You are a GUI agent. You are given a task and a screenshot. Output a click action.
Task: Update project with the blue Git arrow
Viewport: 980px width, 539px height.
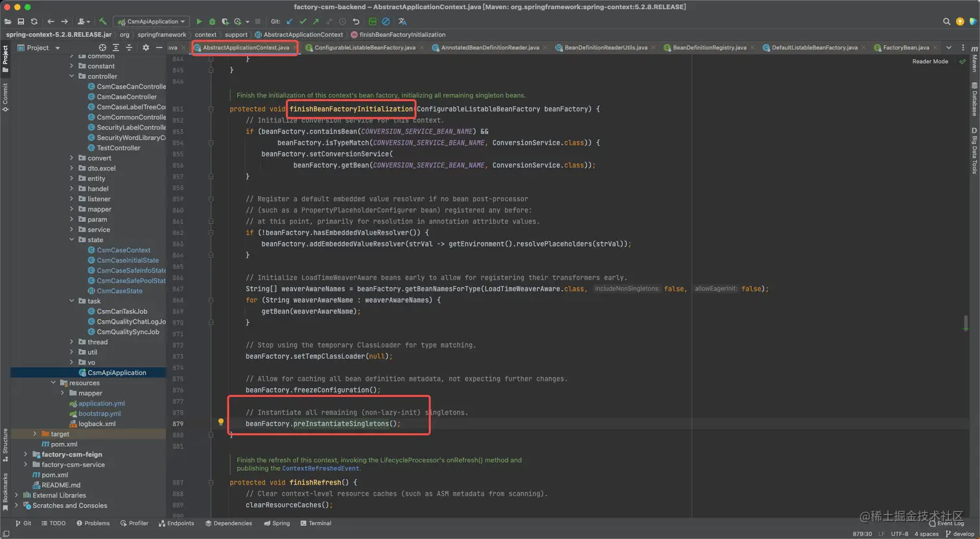(x=290, y=21)
